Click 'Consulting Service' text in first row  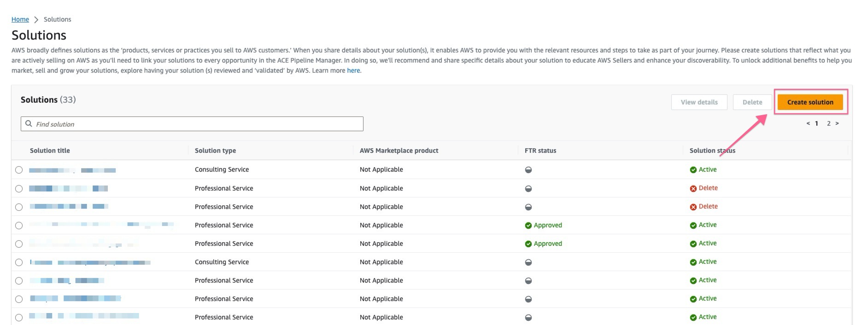pos(222,169)
